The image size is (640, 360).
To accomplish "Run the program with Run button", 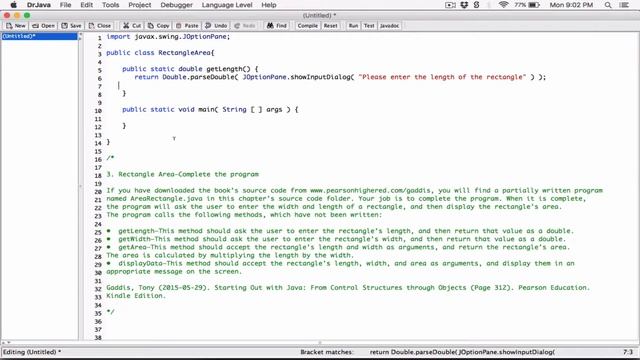I will click(353, 26).
